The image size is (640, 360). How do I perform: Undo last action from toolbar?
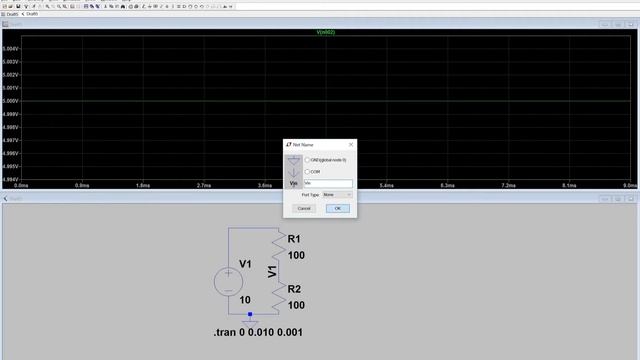pos(202,7)
